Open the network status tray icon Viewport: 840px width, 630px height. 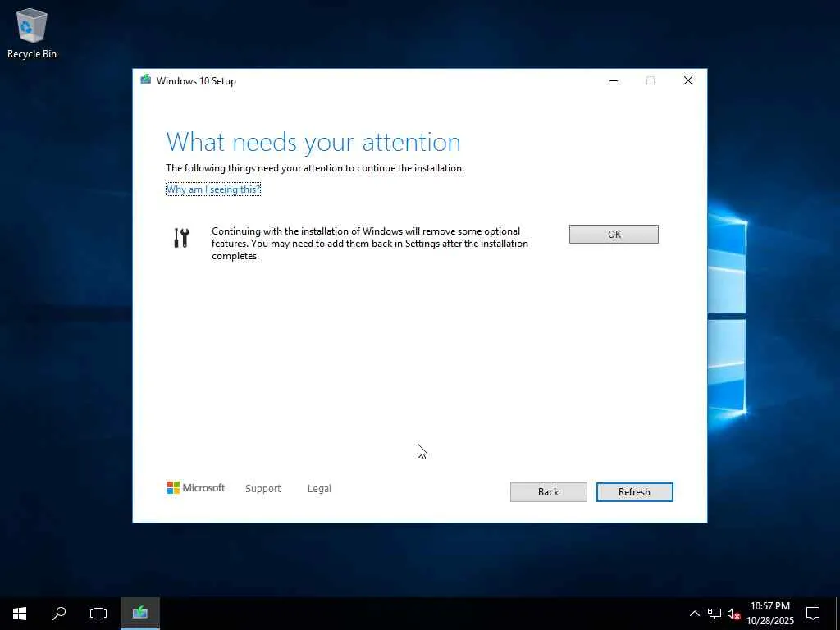coord(714,614)
